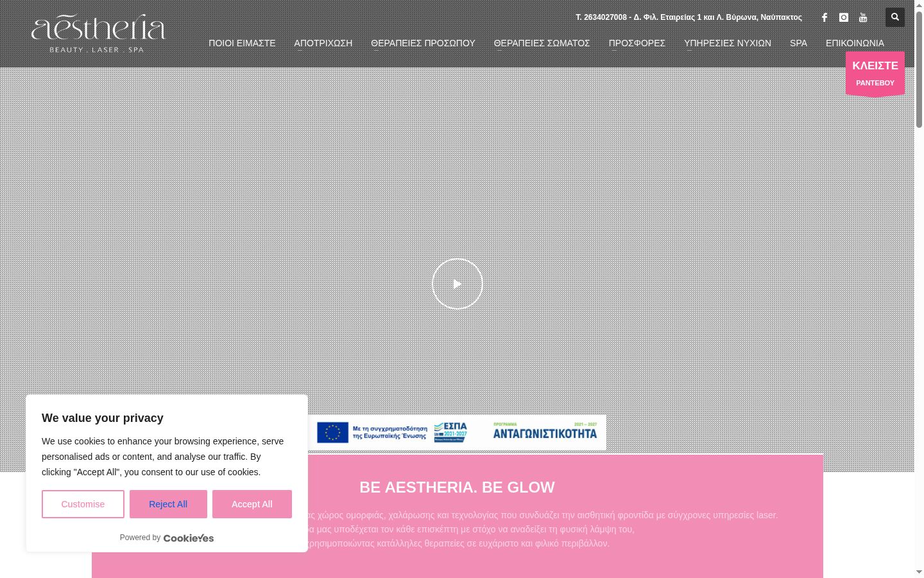
Task: Open the search magnifier button
Action: click(x=895, y=17)
